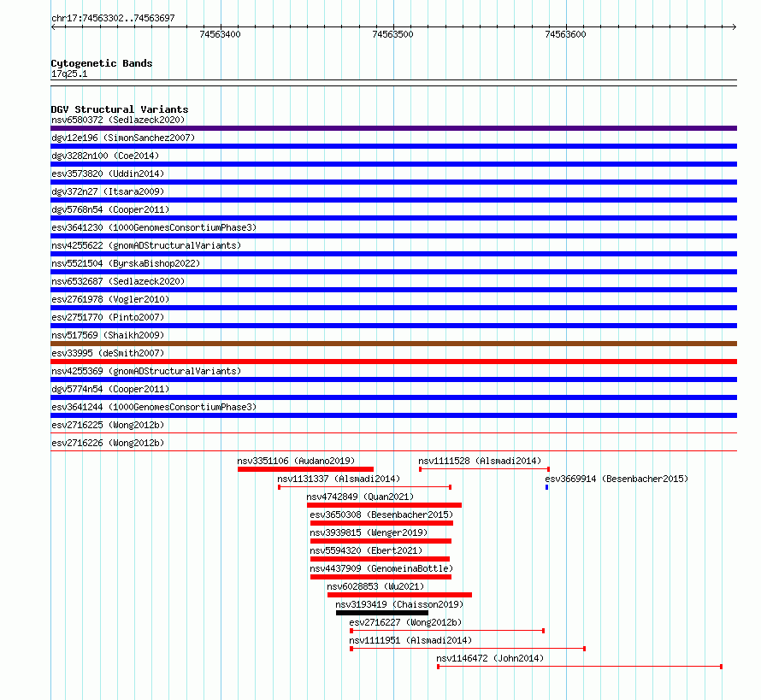Click the DGV Structural Variants track title
761x700 pixels.
click(120, 109)
